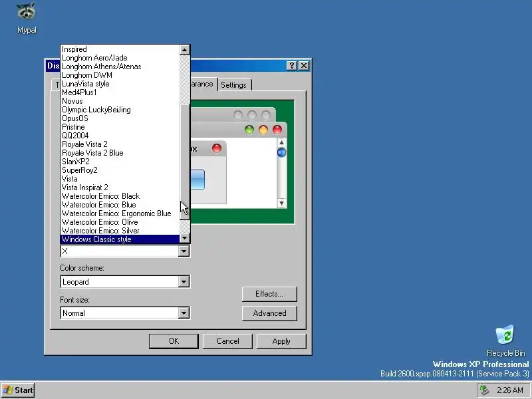The image size is (532, 399).
Task: Pick SuperRoy2 style
Action: 120,170
